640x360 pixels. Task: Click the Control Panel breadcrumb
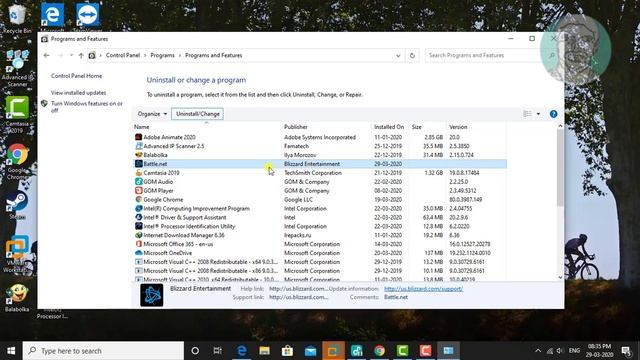(x=123, y=55)
